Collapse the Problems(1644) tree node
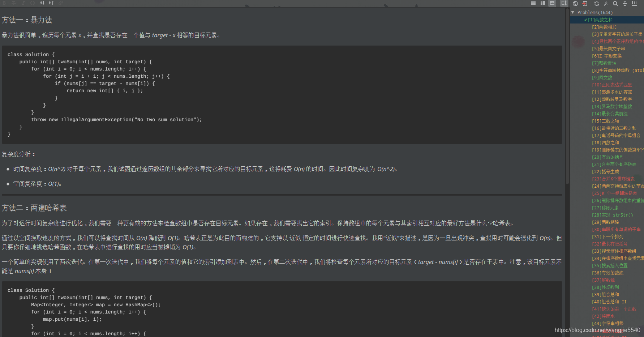Viewport: 644px width, 337px height. (573, 12)
